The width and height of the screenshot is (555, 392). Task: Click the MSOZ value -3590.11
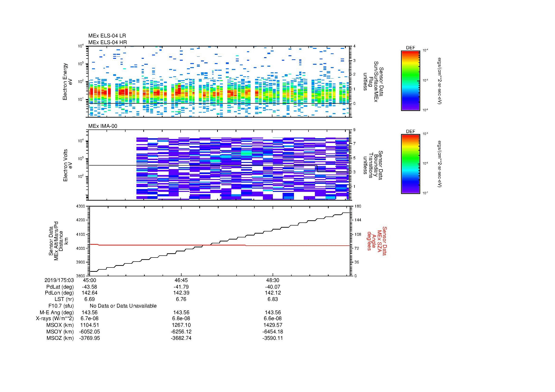(x=273, y=338)
